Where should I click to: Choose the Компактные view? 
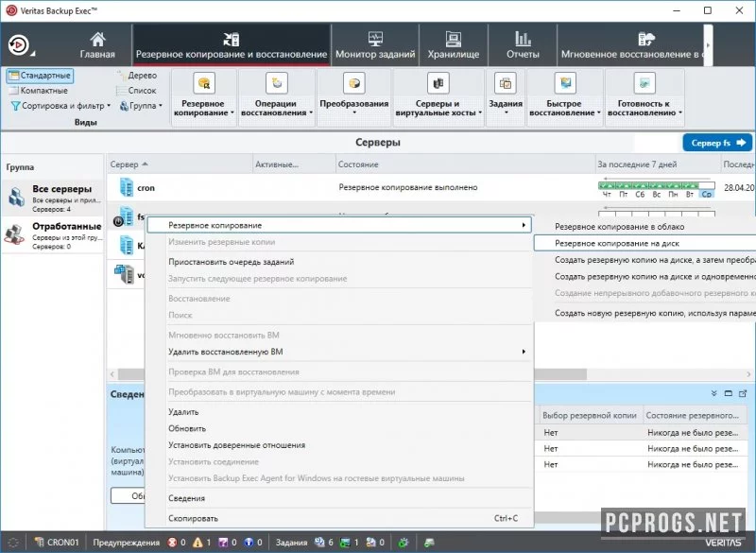(38, 90)
